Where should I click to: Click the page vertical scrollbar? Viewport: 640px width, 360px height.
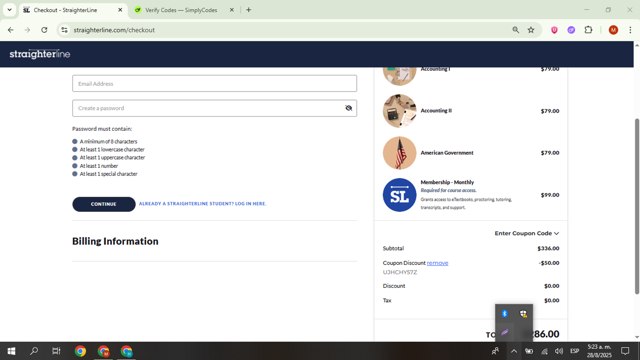coord(636,206)
